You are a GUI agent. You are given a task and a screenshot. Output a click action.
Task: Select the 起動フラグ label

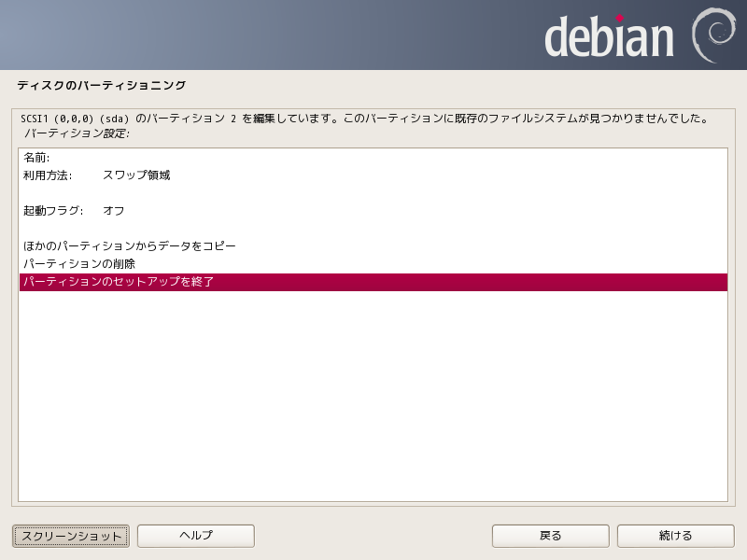53,211
